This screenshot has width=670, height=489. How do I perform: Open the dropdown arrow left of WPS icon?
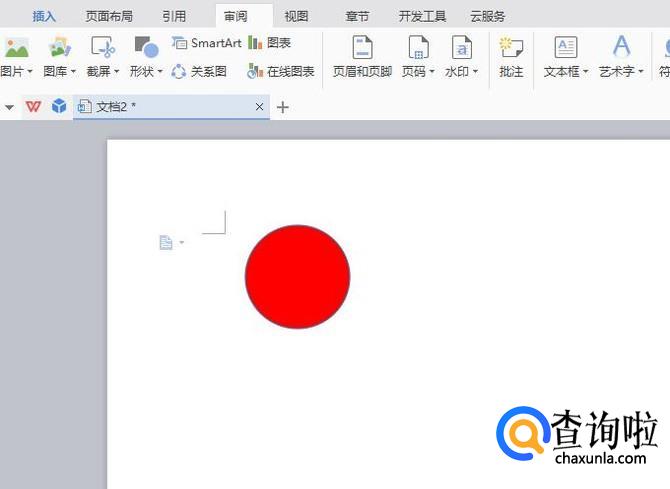coord(9,107)
